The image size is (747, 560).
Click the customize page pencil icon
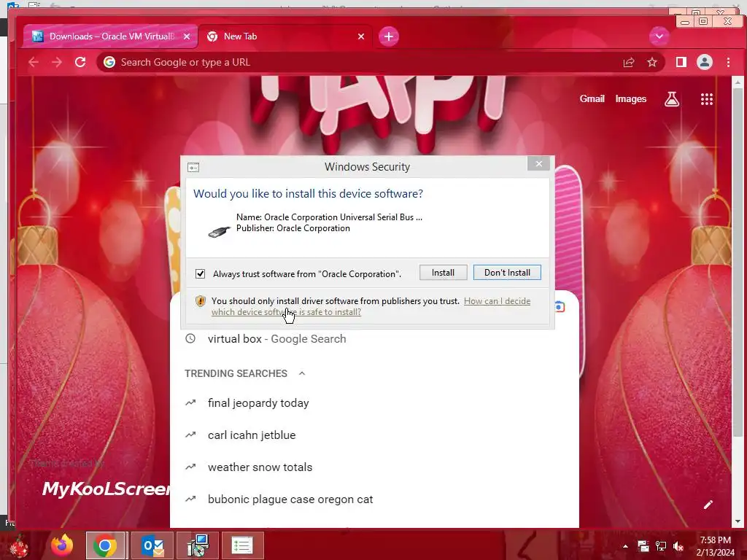[x=708, y=505]
